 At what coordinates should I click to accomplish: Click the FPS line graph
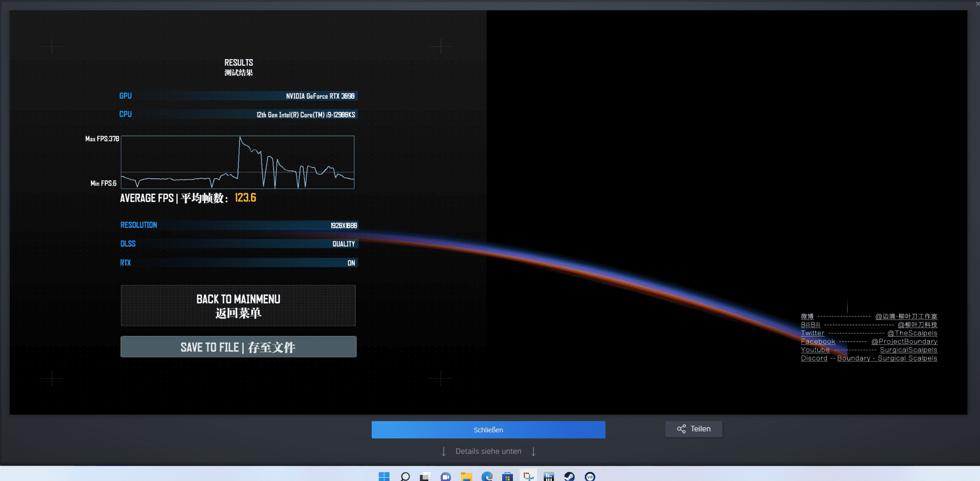238,162
